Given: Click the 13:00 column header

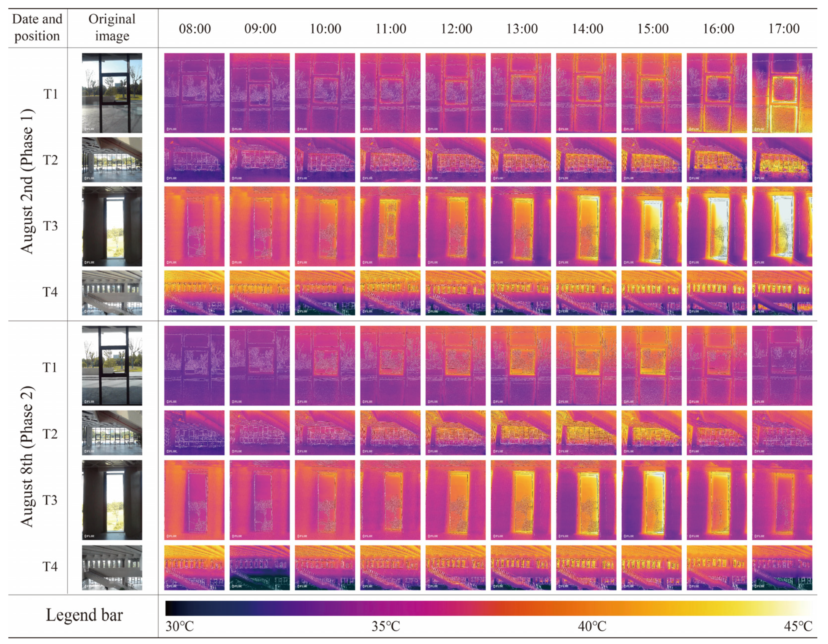Looking at the screenshot, I should coord(522,29).
